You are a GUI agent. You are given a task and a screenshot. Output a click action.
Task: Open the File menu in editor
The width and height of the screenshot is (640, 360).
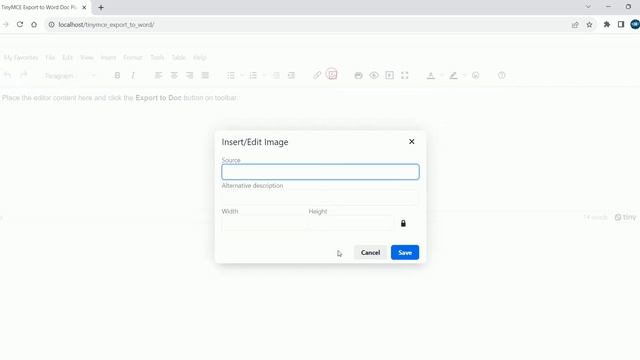pyautogui.click(x=50, y=58)
